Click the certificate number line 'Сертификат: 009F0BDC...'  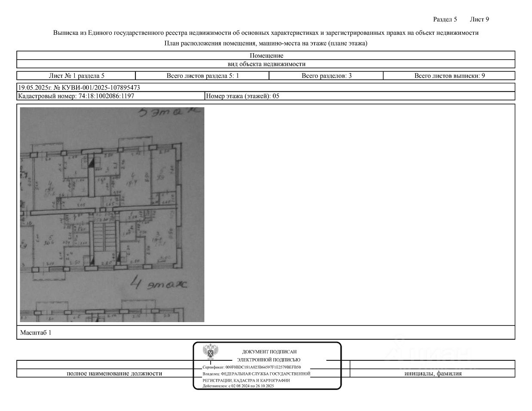point(252,368)
